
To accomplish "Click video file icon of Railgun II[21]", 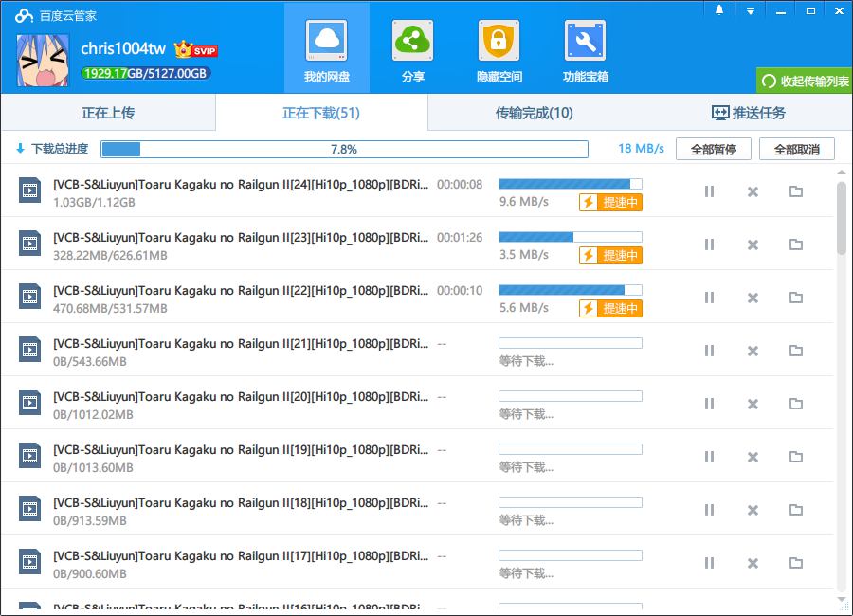I will [x=30, y=350].
